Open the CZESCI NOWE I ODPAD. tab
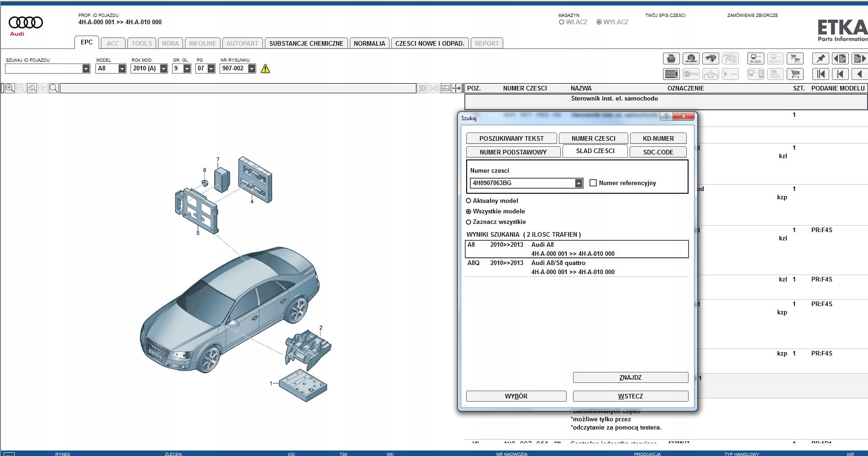The height and width of the screenshot is (456, 868). tap(430, 43)
